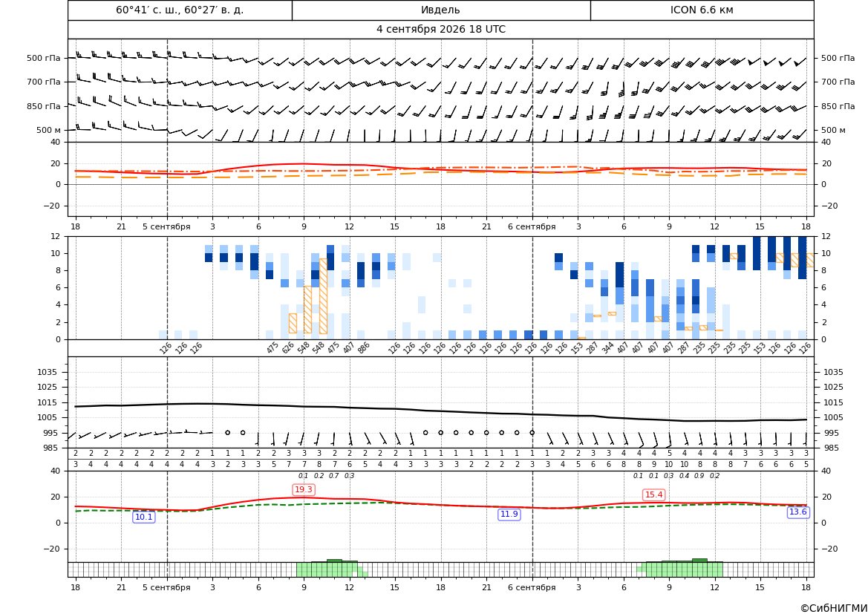Click the 500 м level label at left
Screen dimensions: 868x614
click(x=49, y=130)
